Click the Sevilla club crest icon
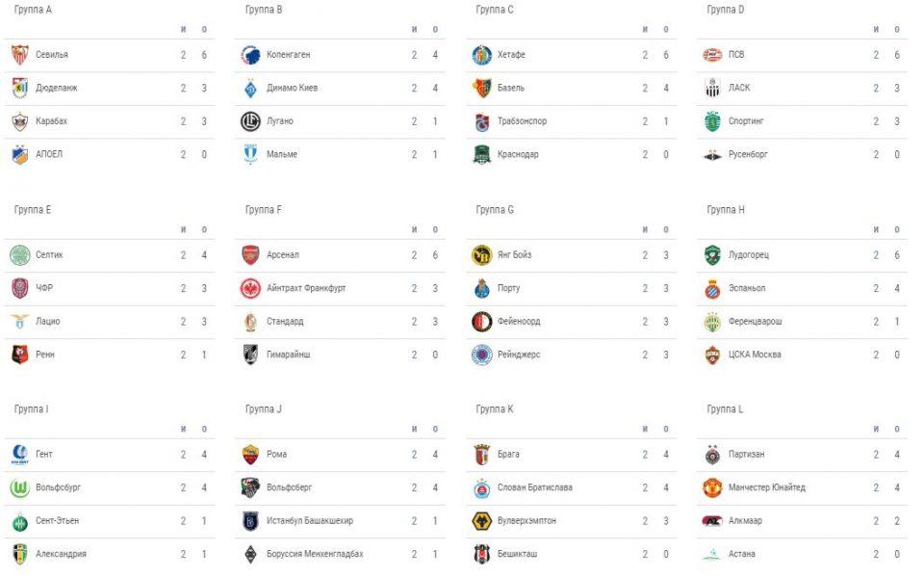924x578 pixels. point(20,55)
